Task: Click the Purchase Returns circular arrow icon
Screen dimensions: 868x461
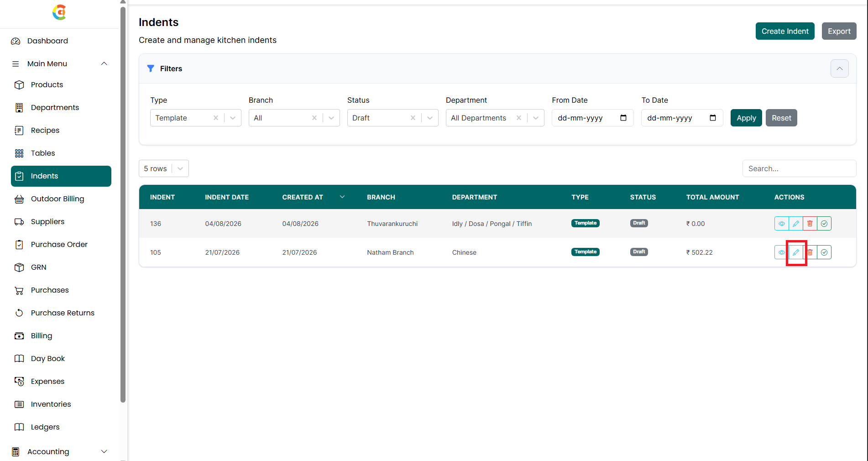Action: point(19,313)
